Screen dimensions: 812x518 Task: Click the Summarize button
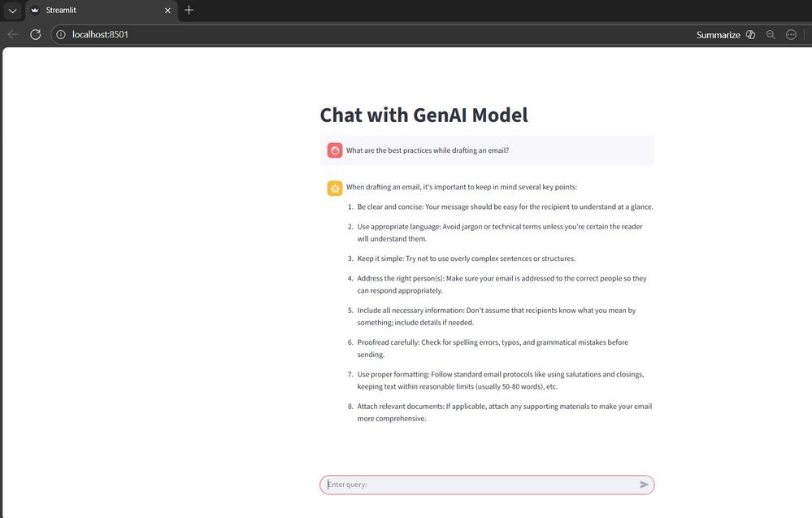click(x=718, y=35)
